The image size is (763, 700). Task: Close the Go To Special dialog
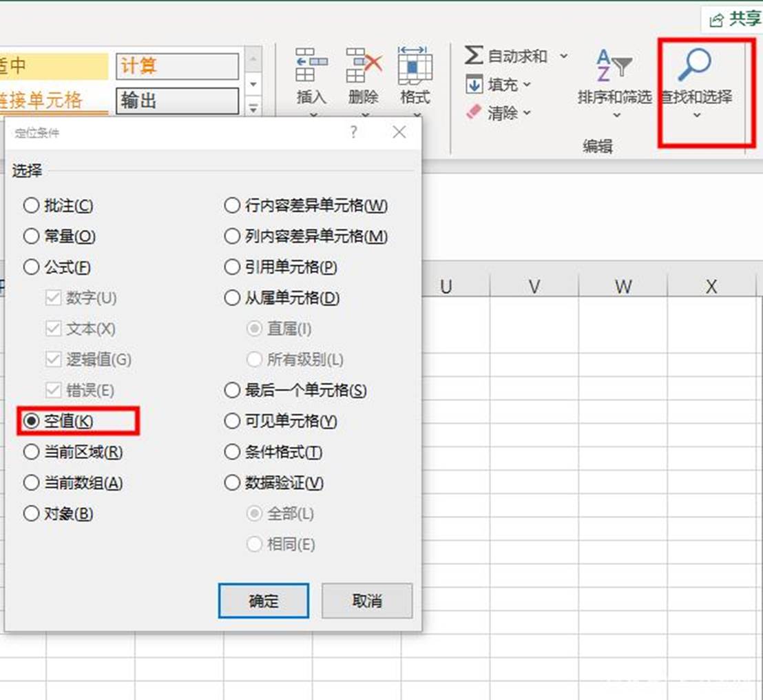pos(399,132)
